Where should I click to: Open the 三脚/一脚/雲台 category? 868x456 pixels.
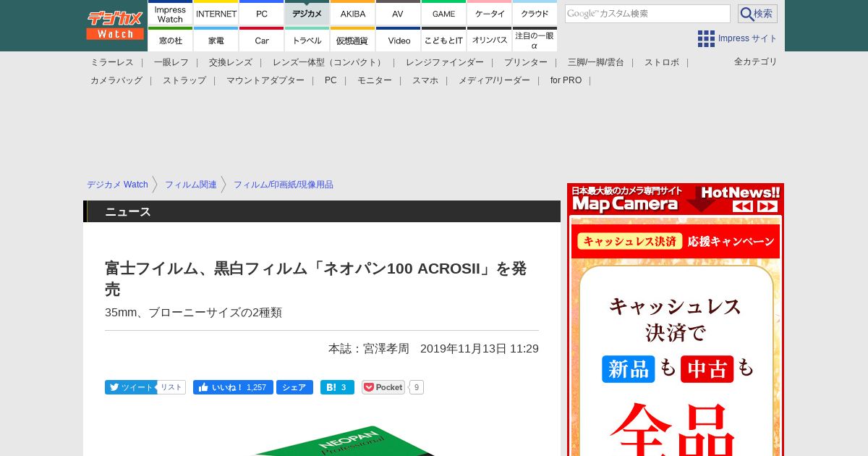click(x=596, y=62)
